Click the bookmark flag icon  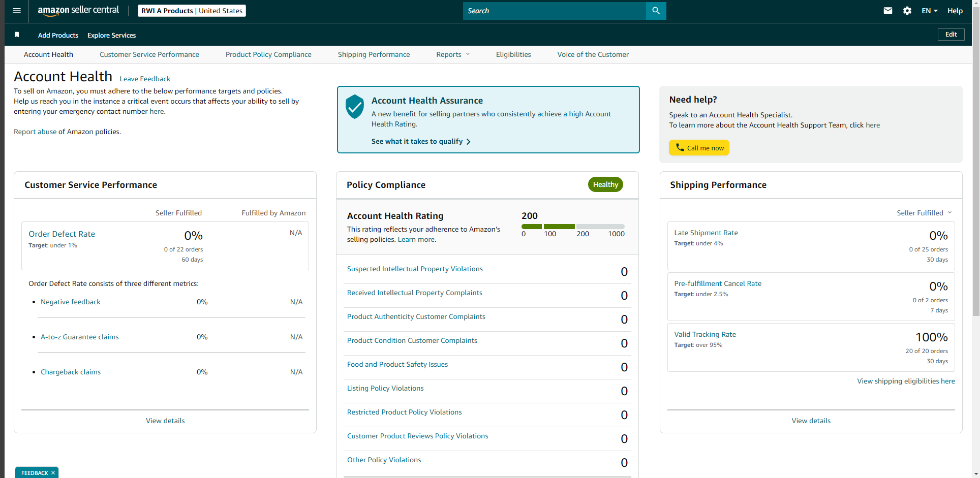[17, 35]
